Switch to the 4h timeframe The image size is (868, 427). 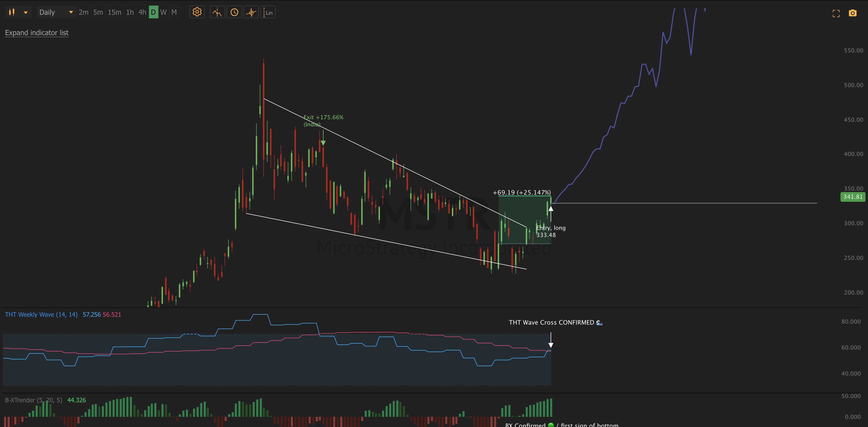tap(142, 12)
